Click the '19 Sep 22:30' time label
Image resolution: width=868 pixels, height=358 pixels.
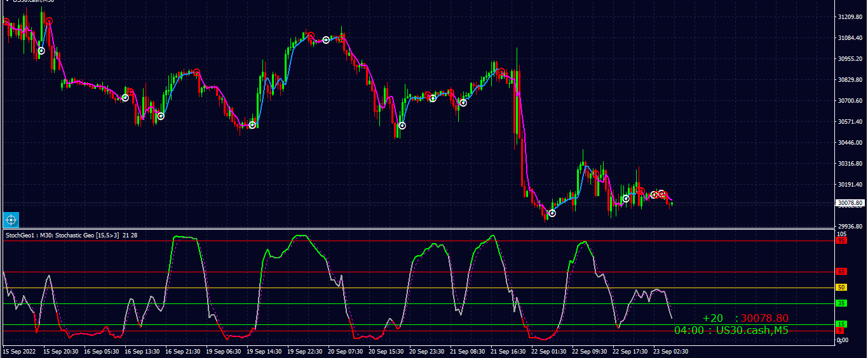click(305, 351)
